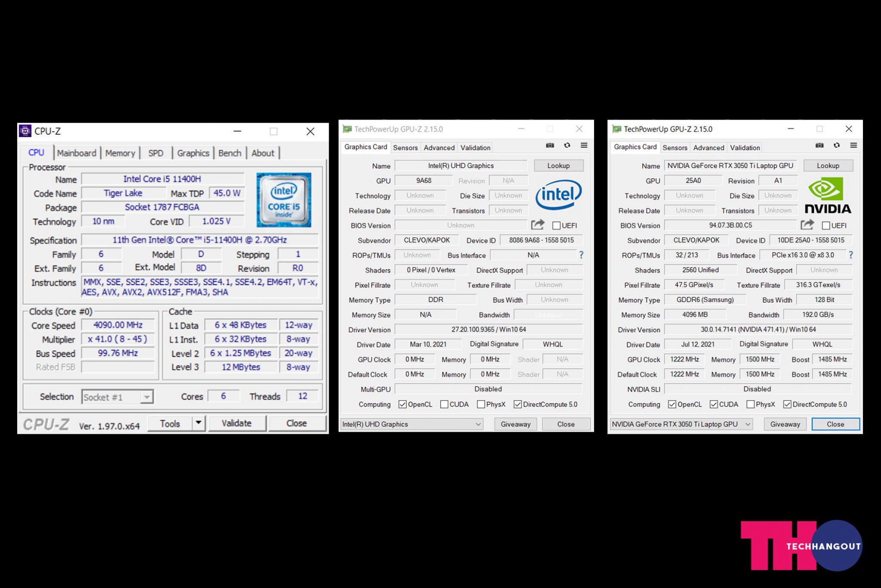Click the Close button in Intel GPU-Z
Image resolution: width=881 pixels, height=588 pixels.
coord(566,424)
